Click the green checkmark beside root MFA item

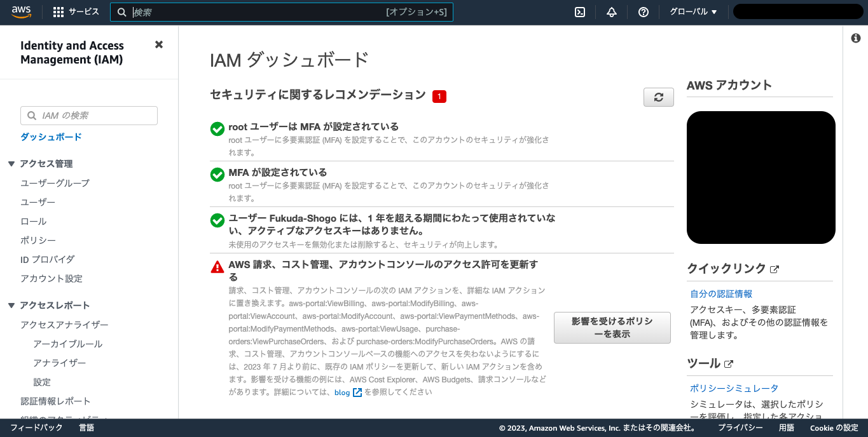click(x=217, y=129)
